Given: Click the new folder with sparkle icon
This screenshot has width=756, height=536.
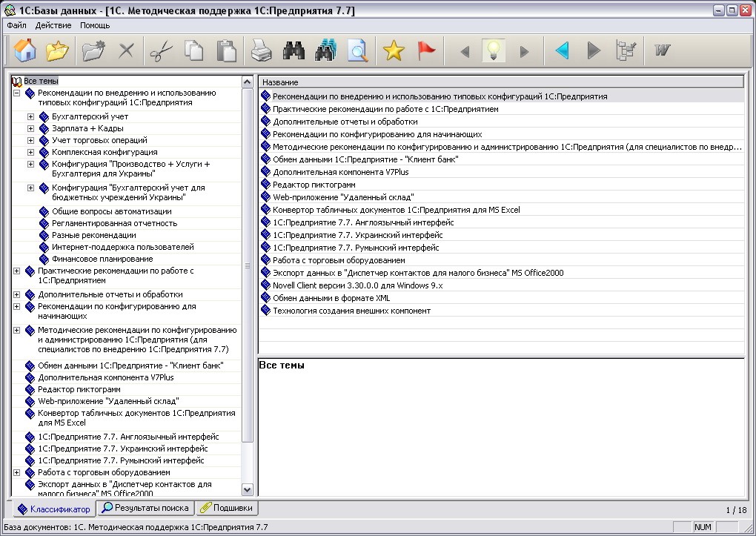Looking at the screenshot, I should [93, 50].
